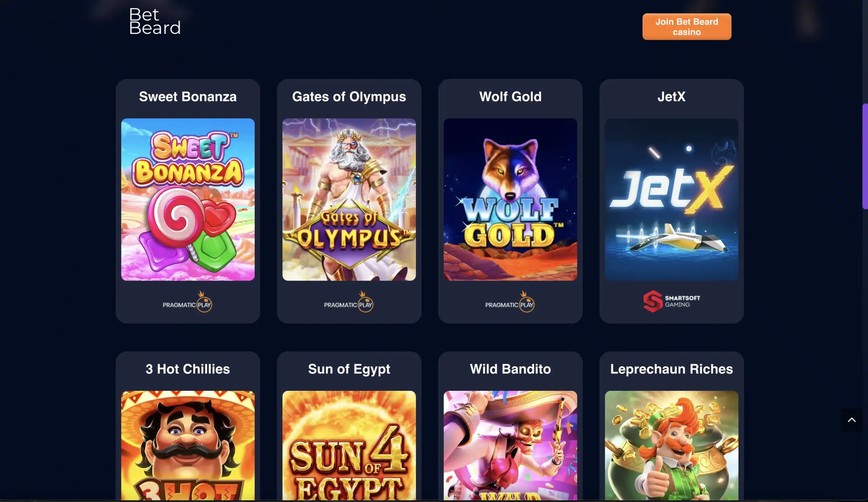
Task: Click the Smartsoft Gaming logo under JetX
Action: (x=671, y=301)
